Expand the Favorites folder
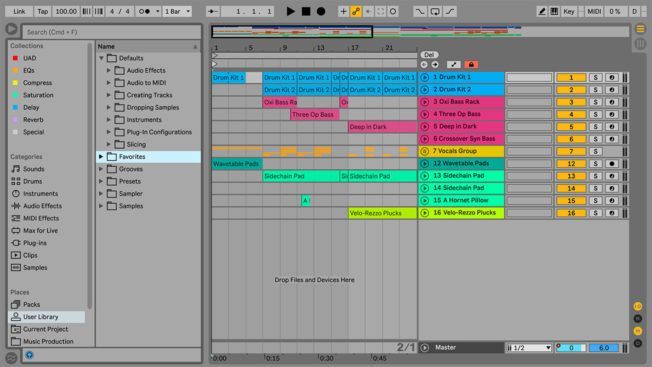Image resolution: width=652 pixels, height=367 pixels. click(x=101, y=157)
